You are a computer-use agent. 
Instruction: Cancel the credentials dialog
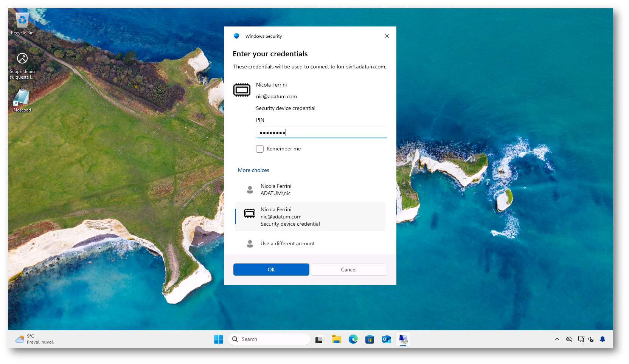[348, 270]
